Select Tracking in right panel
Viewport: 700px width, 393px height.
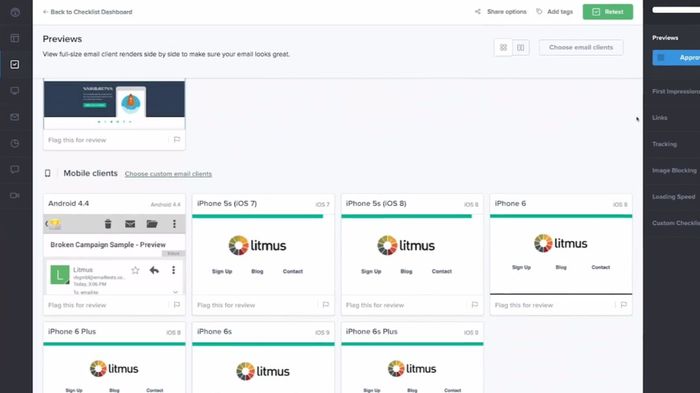click(664, 144)
